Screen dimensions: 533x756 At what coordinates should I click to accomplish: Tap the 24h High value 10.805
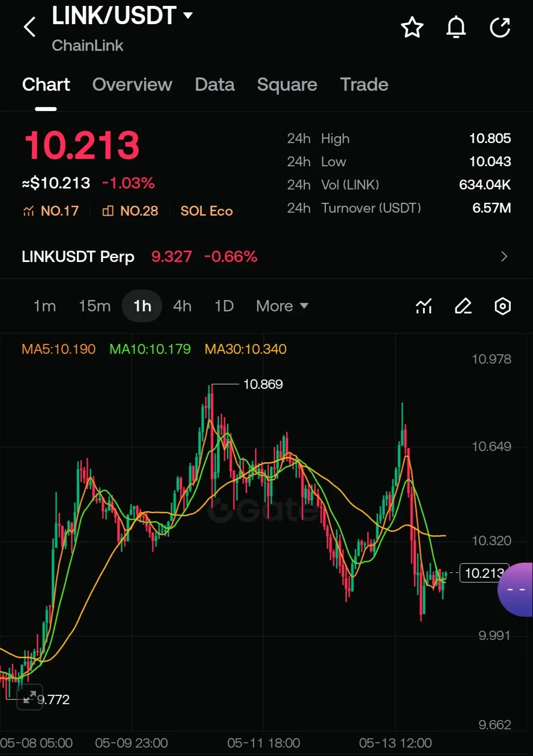(x=490, y=138)
